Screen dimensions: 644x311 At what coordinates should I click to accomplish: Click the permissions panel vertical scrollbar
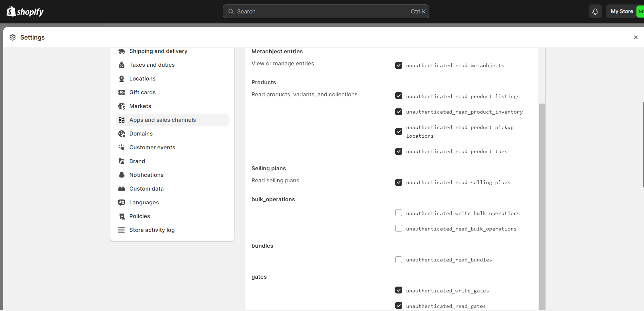[x=542, y=206]
